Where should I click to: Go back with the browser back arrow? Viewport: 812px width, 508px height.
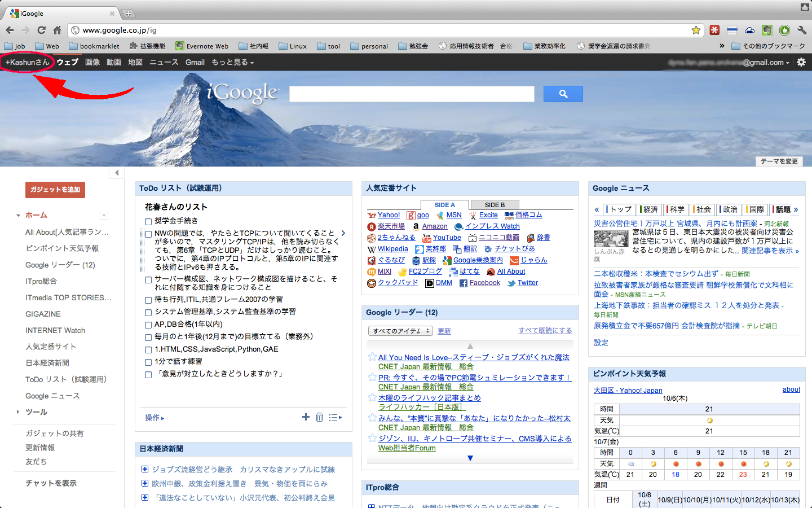(10, 30)
